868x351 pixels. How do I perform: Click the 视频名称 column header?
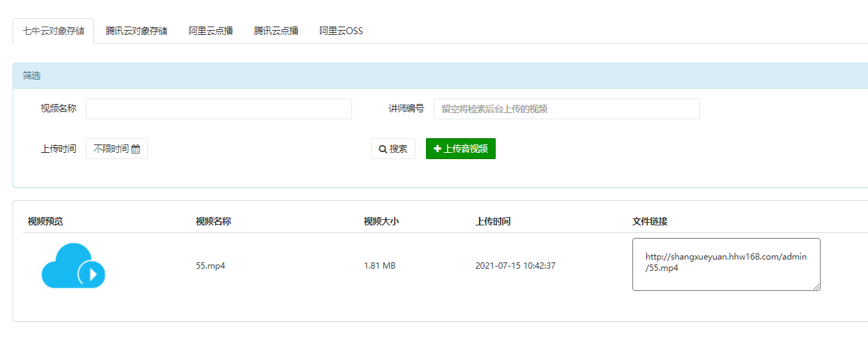pos(213,221)
